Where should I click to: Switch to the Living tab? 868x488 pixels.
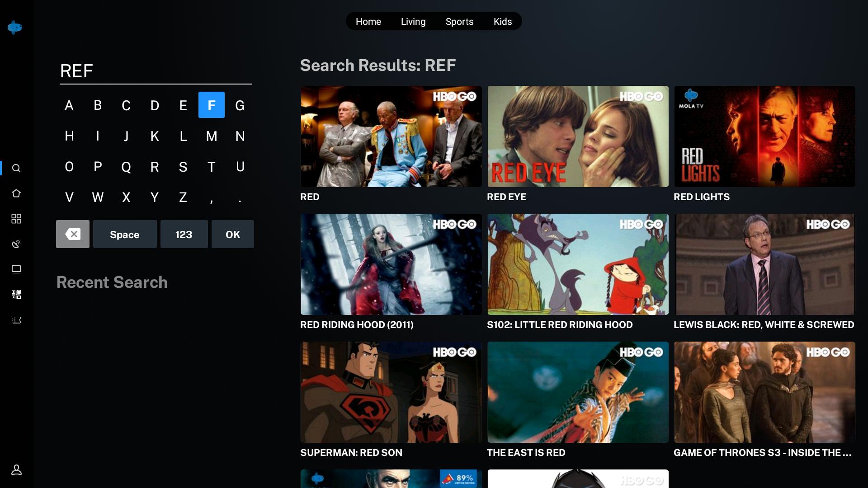[413, 21]
